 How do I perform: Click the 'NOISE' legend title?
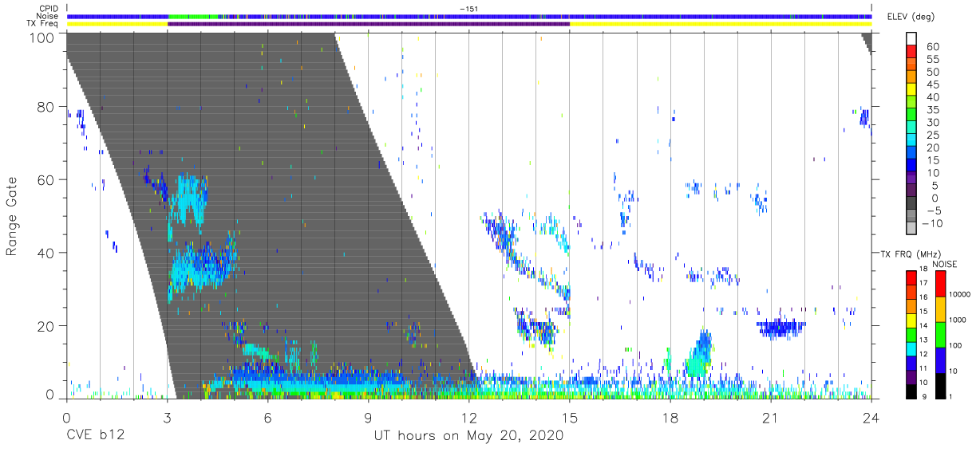944,263
